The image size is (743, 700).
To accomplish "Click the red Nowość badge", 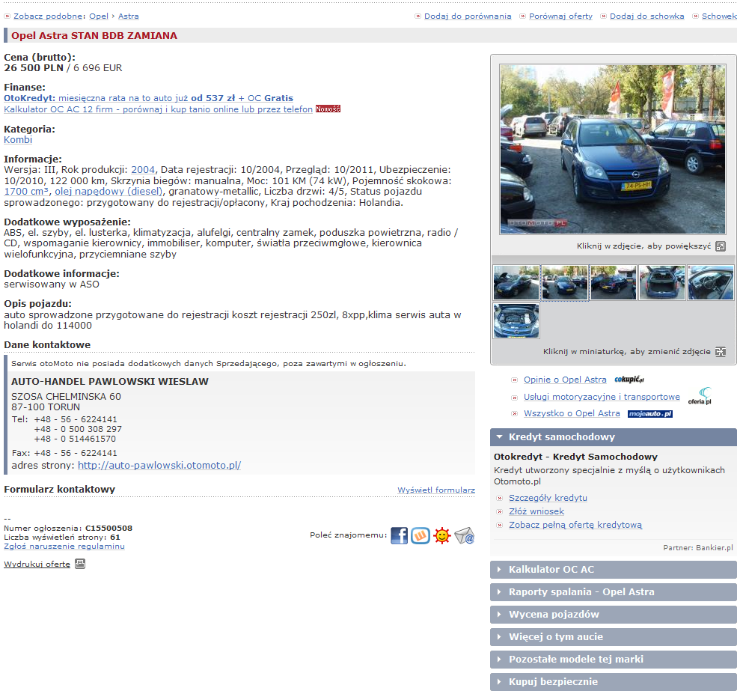I will click(328, 109).
